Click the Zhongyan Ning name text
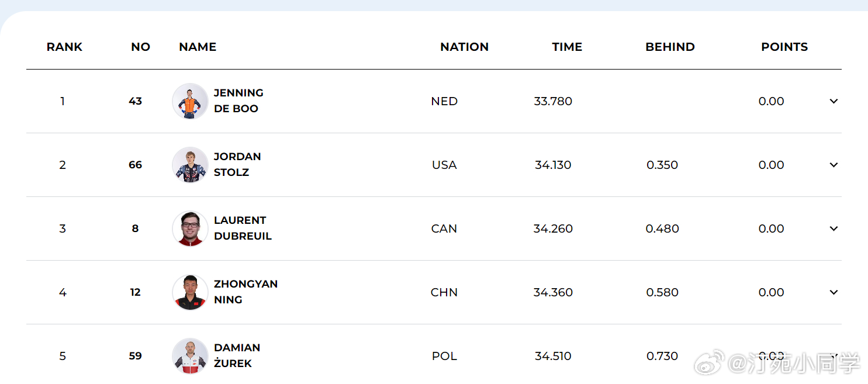The width and height of the screenshot is (868, 384). click(245, 292)
